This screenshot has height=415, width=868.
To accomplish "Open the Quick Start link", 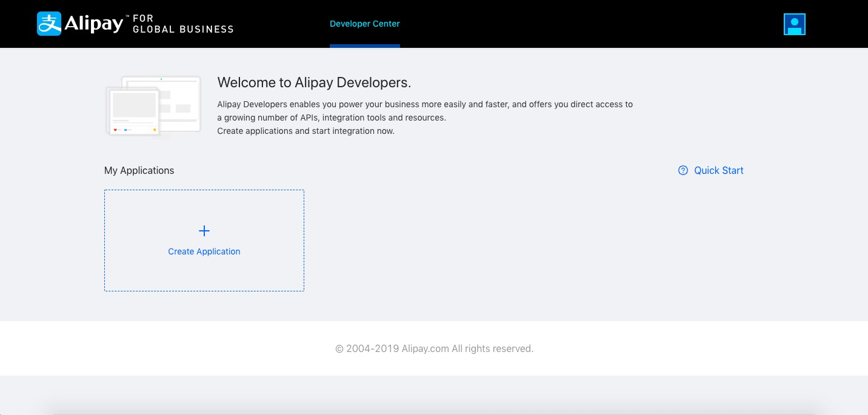I will click(718, 171).
